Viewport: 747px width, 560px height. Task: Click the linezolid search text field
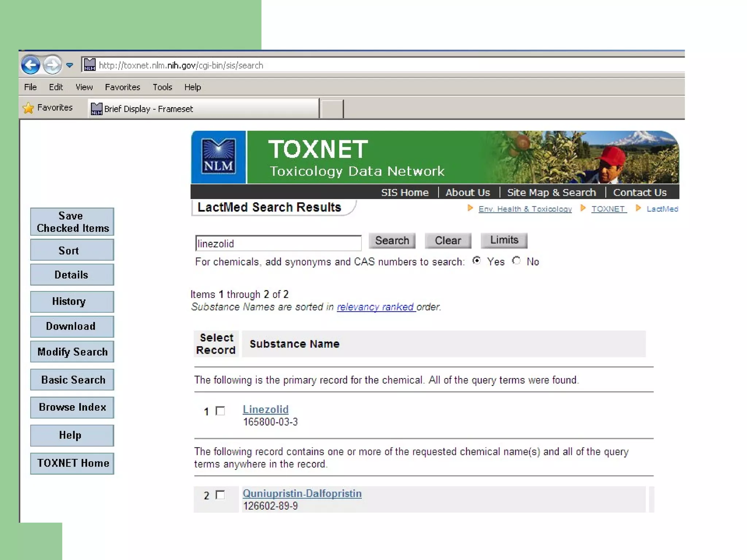[278, 243]
